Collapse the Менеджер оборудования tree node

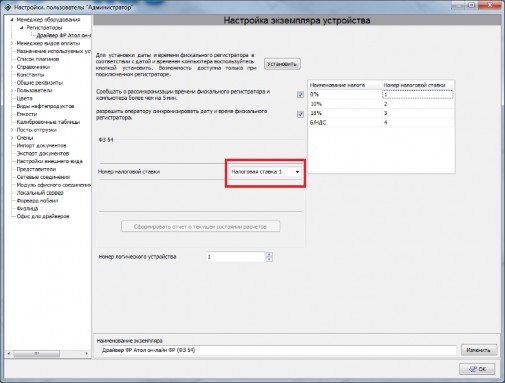click(x=12, y=20)
